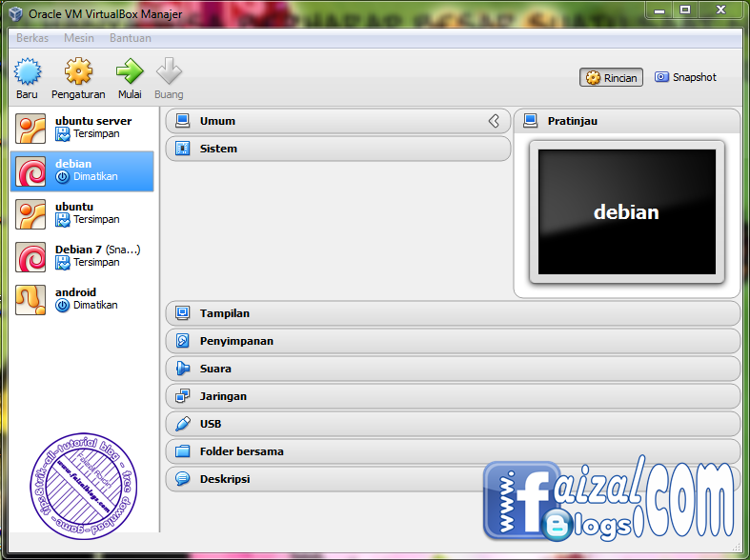Click the Pratinjau panel header
The image size is (750, 560).
(627, 121)
